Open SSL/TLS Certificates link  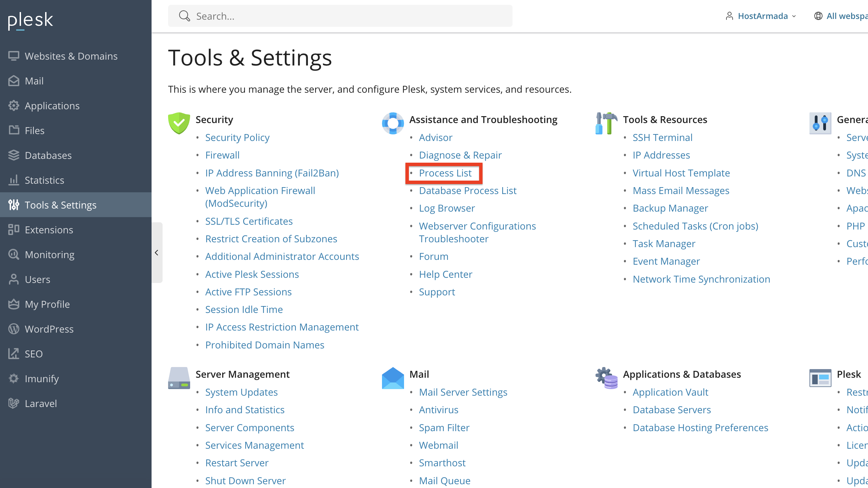[x=249, y=221]
